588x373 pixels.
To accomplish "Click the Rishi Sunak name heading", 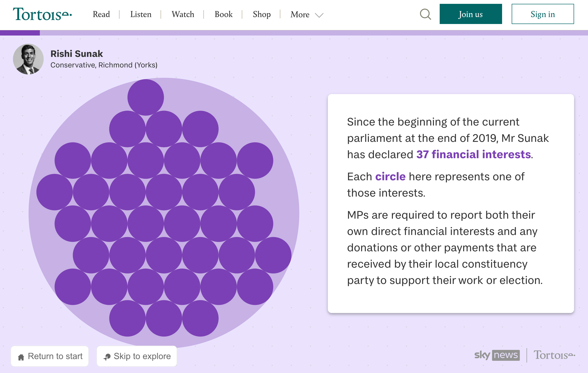I will pos(77,54).
